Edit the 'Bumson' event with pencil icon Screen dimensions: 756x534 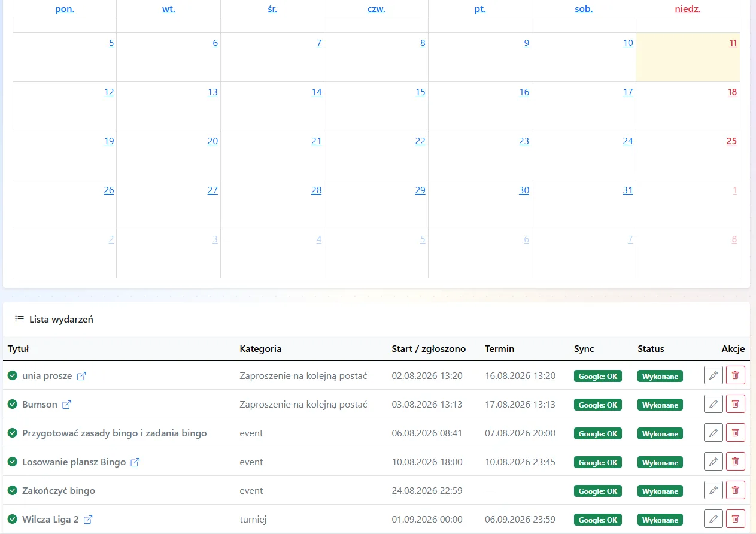tap(713, 405)
